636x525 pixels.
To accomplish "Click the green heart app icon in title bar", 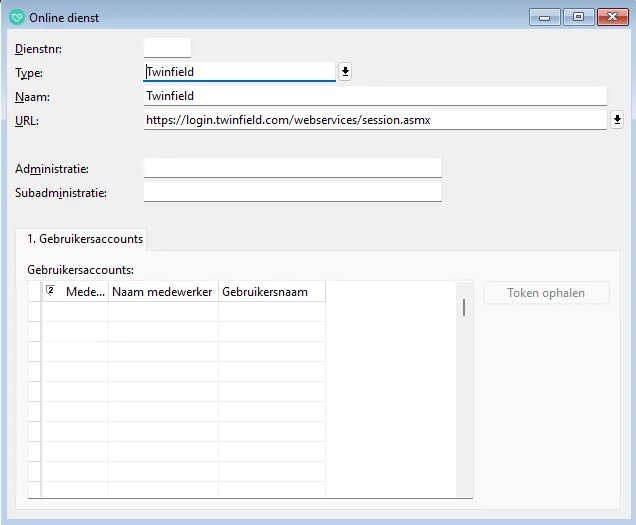I will click(x=17, y=17).
